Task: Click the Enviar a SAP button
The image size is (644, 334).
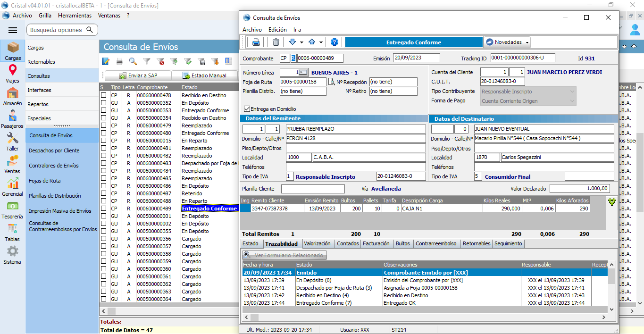Action: 138,75
